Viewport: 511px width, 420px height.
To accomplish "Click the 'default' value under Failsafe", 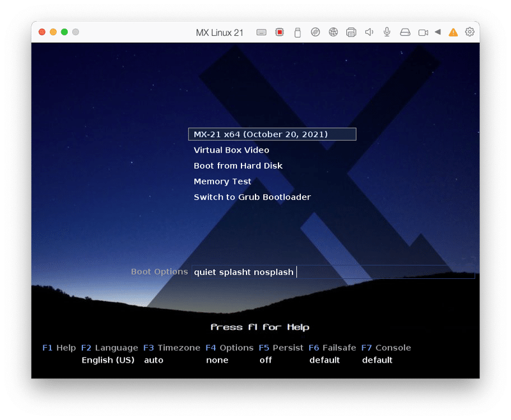I will [324, 360].
